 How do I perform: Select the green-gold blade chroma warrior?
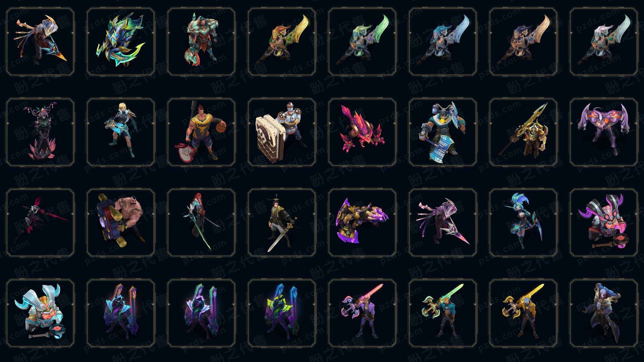click(x=282, y=42)
